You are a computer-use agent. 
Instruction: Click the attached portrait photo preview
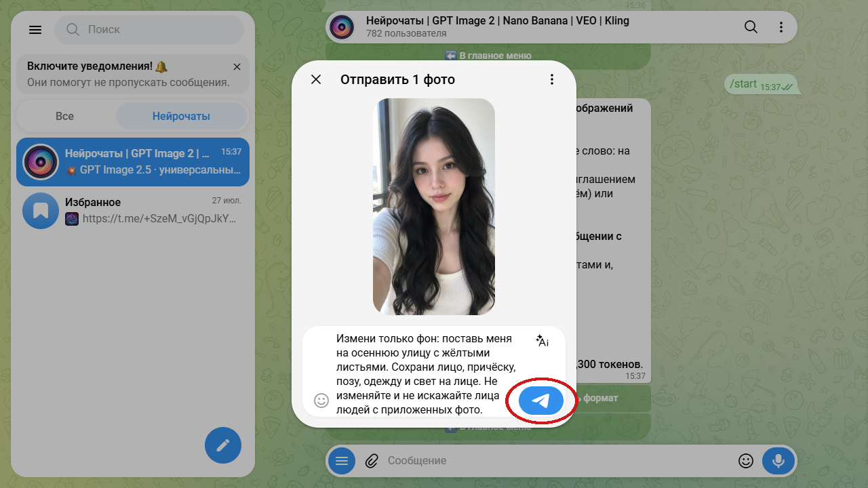click(x=434, y=207)
